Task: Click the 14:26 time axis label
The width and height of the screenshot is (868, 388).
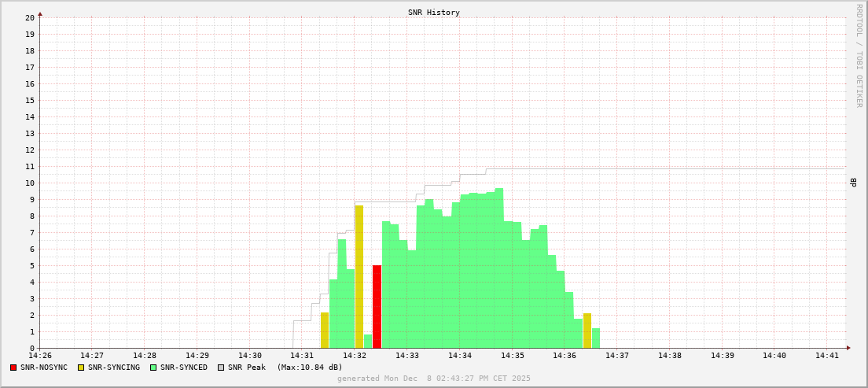Action: 40,356
